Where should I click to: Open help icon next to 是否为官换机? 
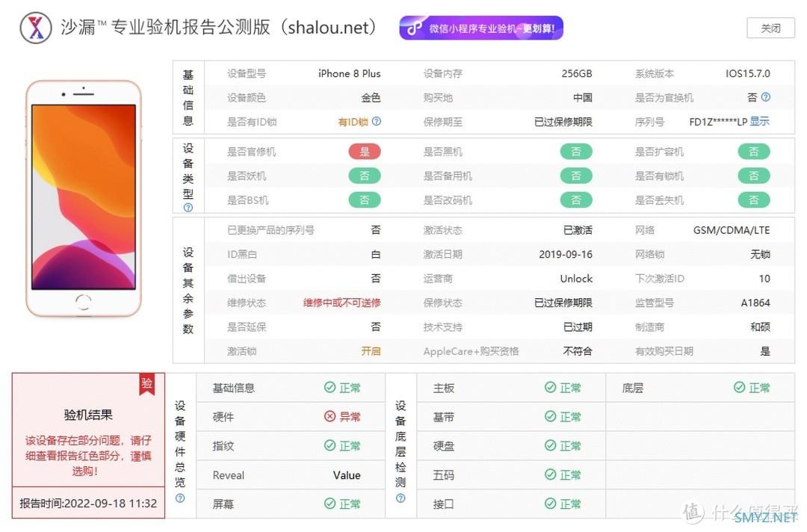pyautogui.click(x=765, y=97)
